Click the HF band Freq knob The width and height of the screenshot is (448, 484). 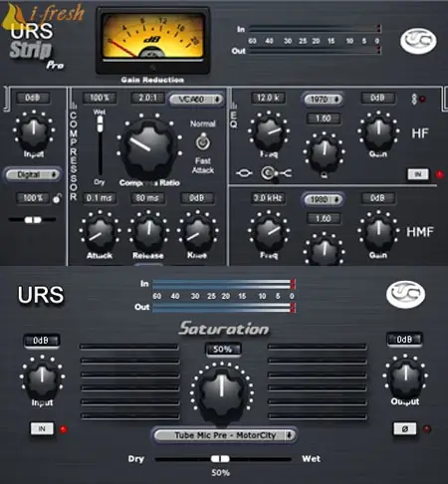pos(269,132)
